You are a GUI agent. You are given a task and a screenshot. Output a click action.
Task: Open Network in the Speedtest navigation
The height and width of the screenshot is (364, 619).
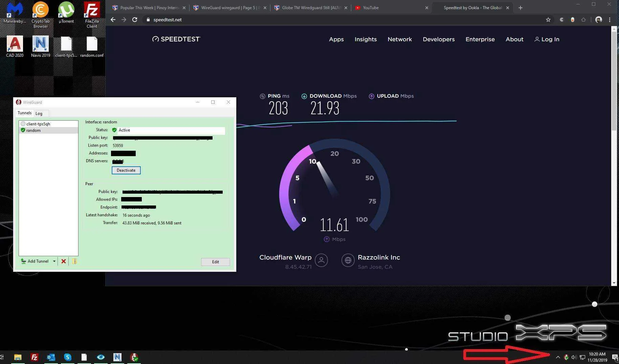click(x=400, y=39)
